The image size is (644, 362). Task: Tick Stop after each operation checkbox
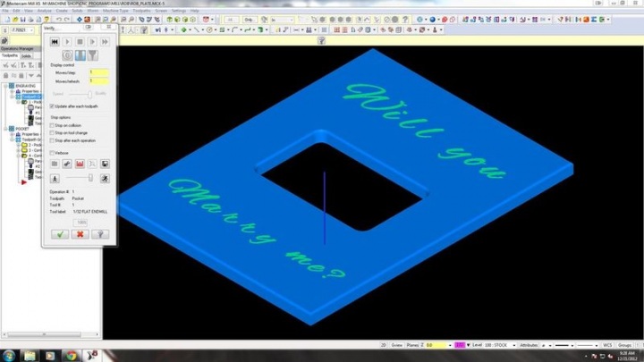pyautogui.click(x=53, y=140)
